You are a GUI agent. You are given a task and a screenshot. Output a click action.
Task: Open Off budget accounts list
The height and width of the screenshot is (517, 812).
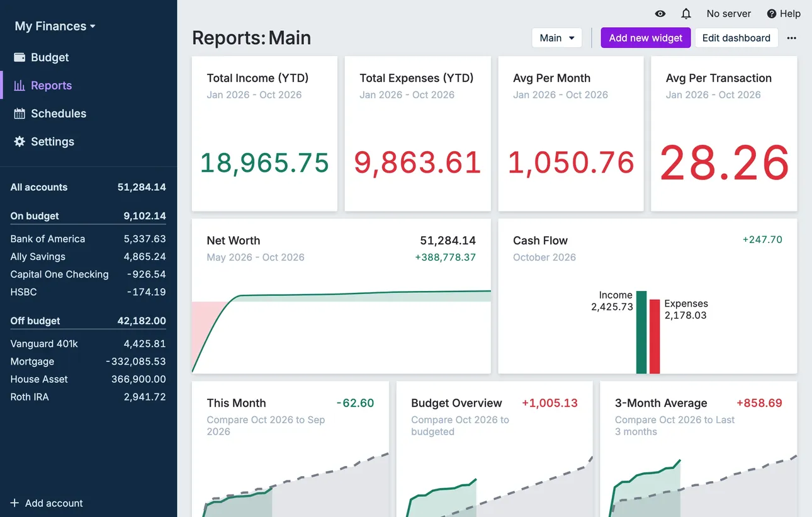pyautogui.click(x=88, y=321)
